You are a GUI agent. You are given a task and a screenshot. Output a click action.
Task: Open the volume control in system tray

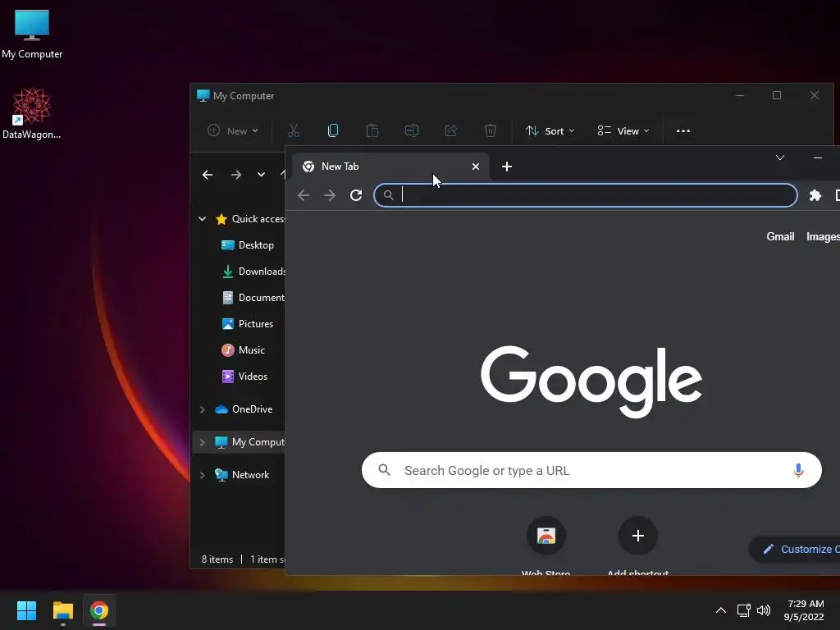[764, 610]
